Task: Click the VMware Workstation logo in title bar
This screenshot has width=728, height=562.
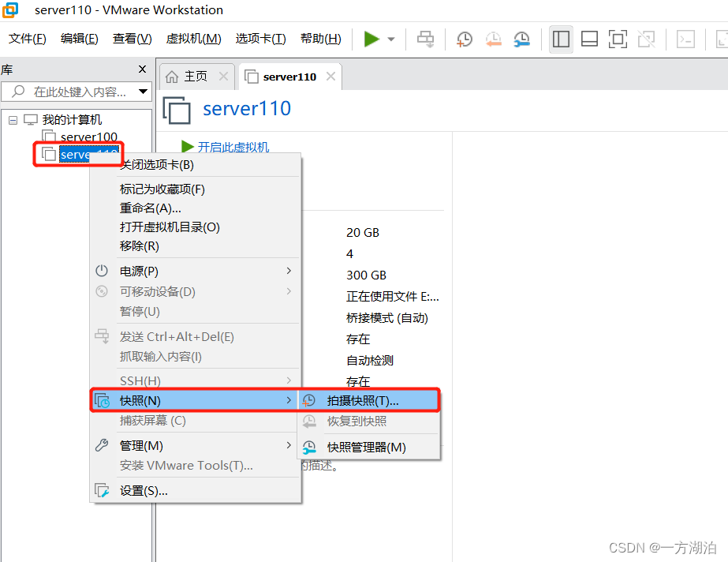Action: 10,9
